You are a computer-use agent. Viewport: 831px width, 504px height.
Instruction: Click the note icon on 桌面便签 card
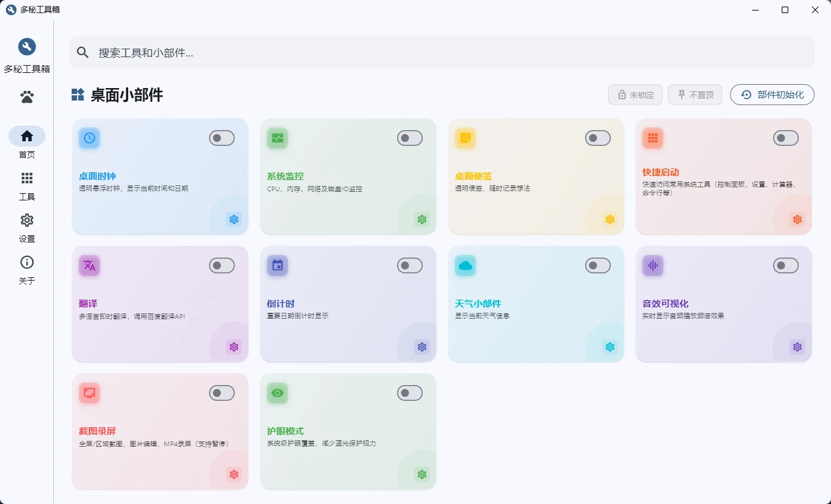[465, 138]
